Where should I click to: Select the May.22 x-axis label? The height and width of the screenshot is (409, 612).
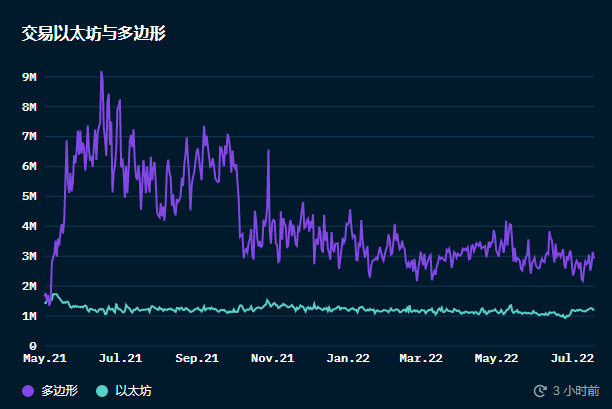(x=496, y=357)
